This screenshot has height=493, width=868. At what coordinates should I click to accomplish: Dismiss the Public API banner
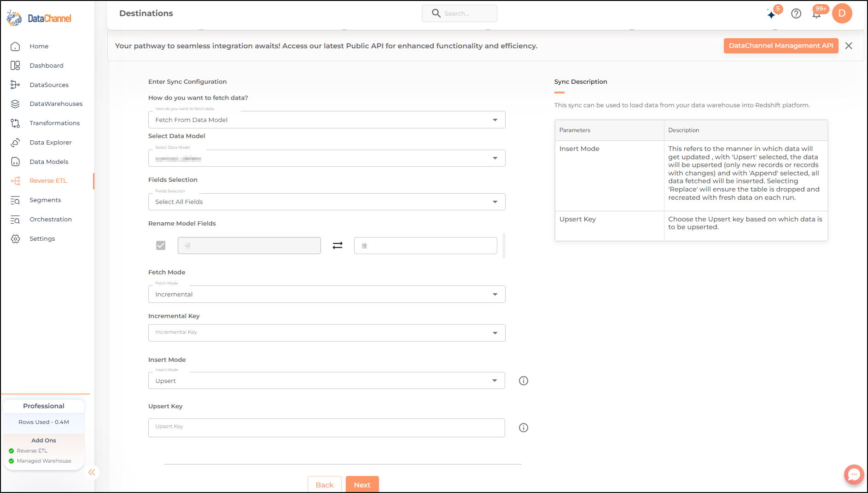coord(849,46)
